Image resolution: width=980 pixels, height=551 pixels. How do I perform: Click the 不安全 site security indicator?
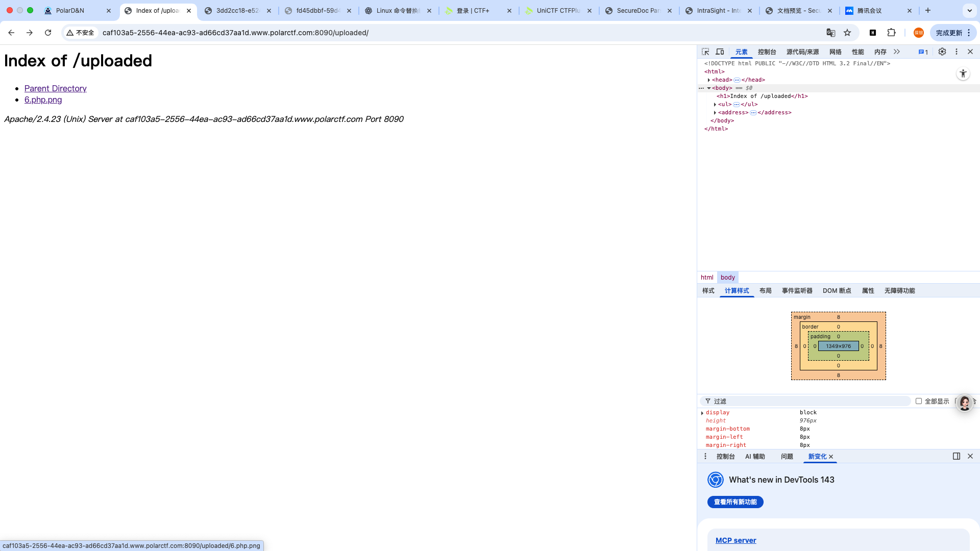pos(81,33)
